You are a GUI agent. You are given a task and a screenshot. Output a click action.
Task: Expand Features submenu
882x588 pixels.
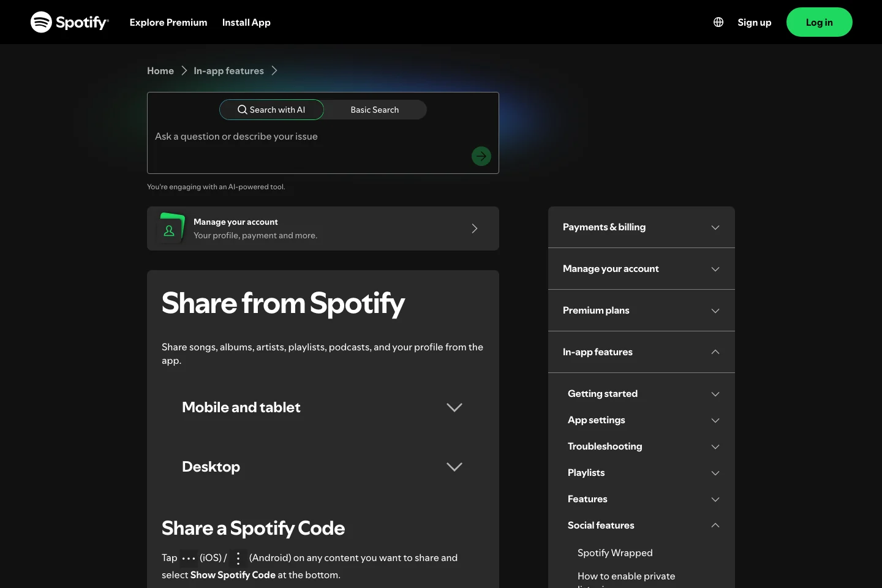(x=644, y=499)
